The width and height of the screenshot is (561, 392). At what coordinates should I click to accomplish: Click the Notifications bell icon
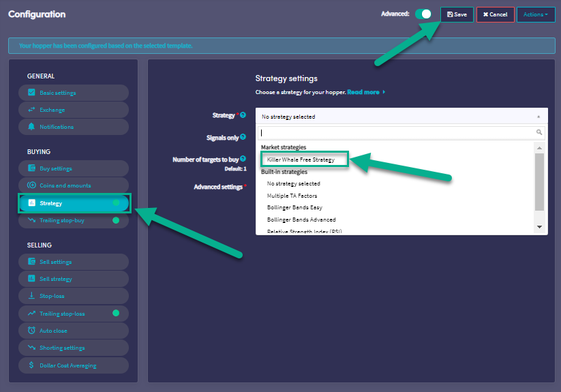pyautogui.click(x=31, y=127)
